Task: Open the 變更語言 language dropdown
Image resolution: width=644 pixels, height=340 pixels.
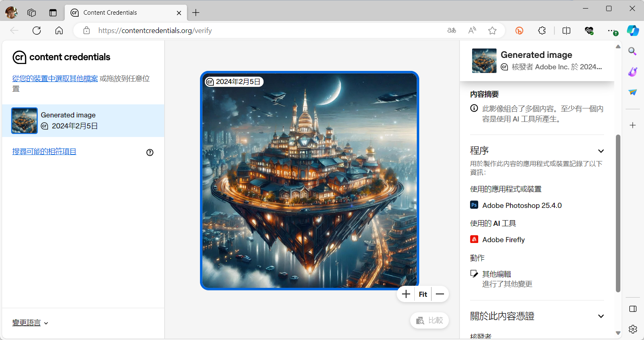Action: pyautogui.click(x=30, y=323)
